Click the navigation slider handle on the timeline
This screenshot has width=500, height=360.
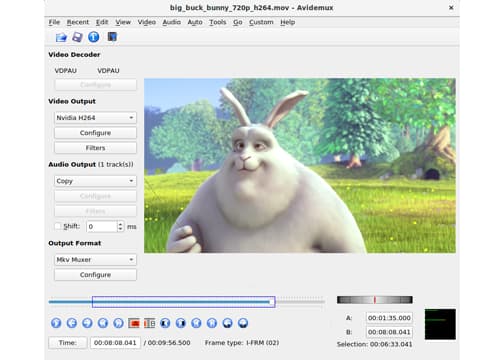(x=272, y=302)
